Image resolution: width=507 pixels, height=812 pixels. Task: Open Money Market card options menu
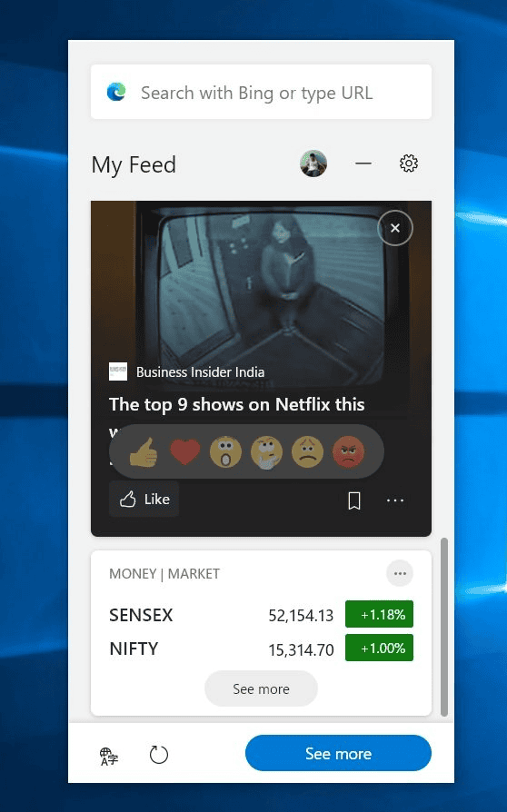(400, 573)
